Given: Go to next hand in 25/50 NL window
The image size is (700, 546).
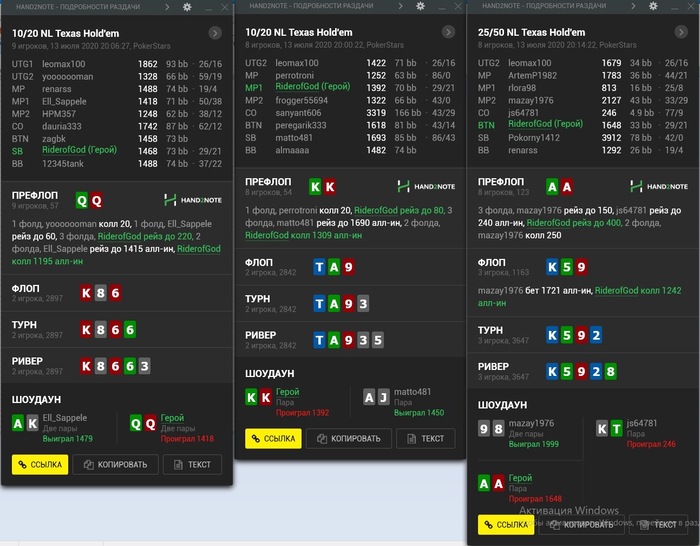Looking at the screenshot, I should 681,32.
